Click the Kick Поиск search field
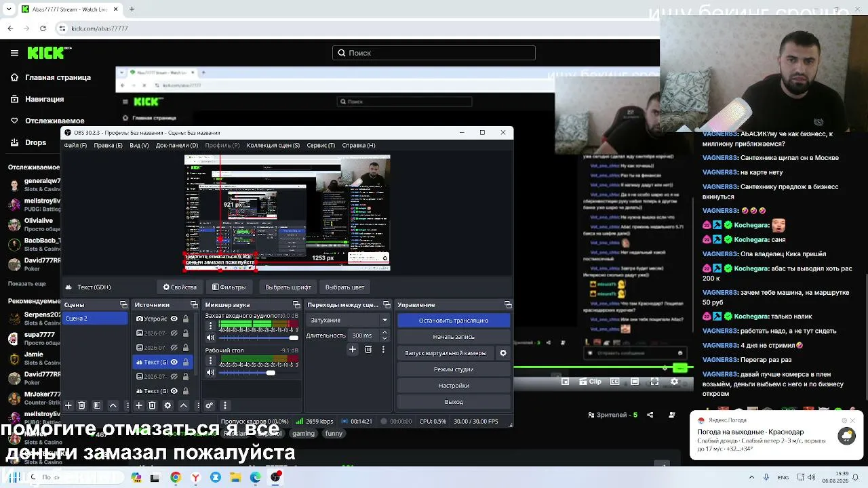The image size is (868, 488). point(434,53)
